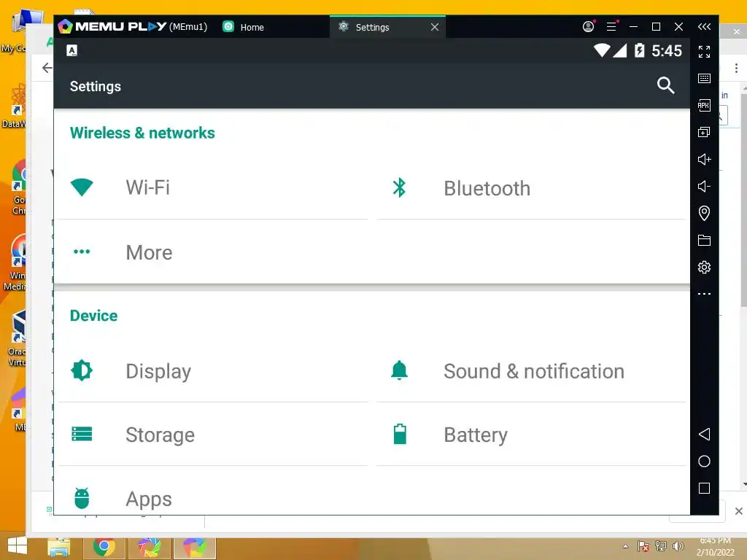Open File Explorer from the taskbar

[x=59, y=547]
